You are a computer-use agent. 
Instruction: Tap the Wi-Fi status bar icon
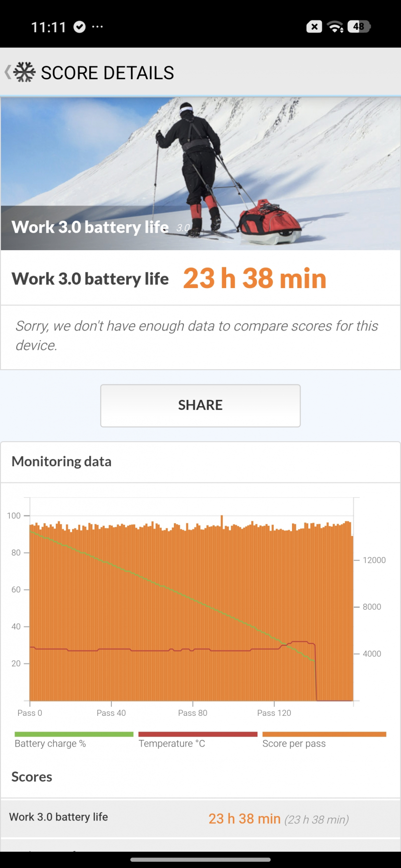(335, 27)
